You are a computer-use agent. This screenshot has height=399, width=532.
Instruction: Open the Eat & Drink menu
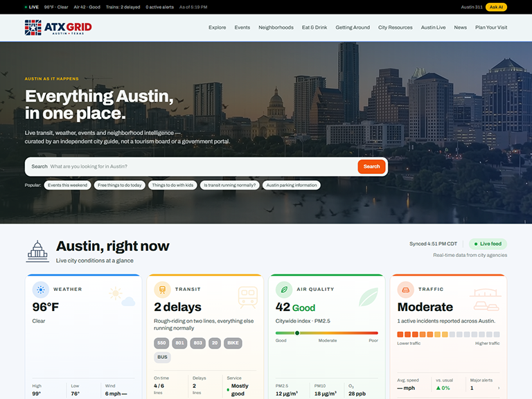coord(314,28)
